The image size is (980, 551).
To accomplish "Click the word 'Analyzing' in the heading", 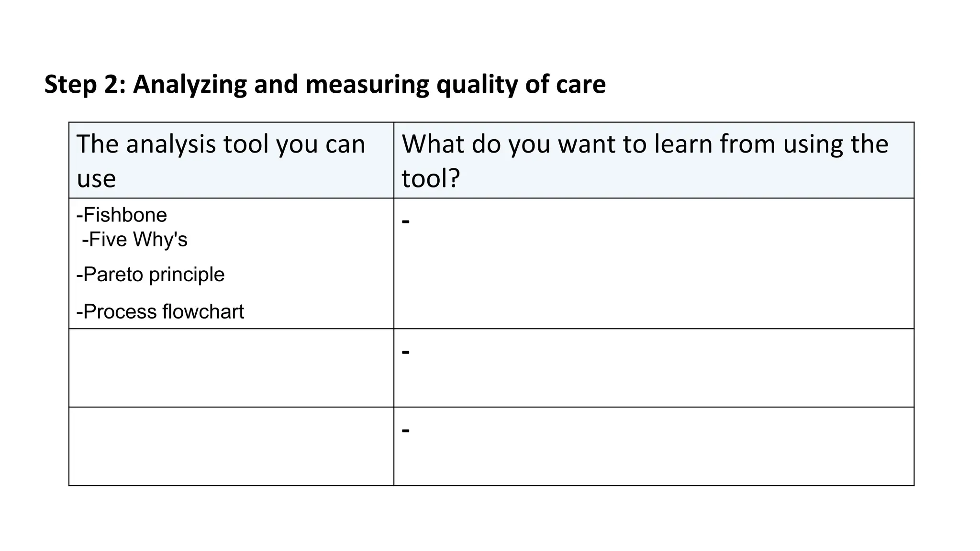I will 189,85.
